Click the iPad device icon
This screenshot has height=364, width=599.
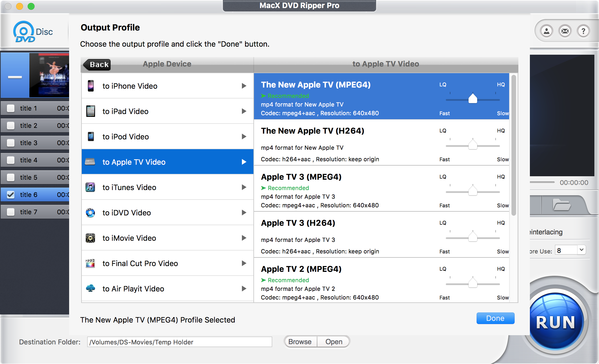pos(90,111)
